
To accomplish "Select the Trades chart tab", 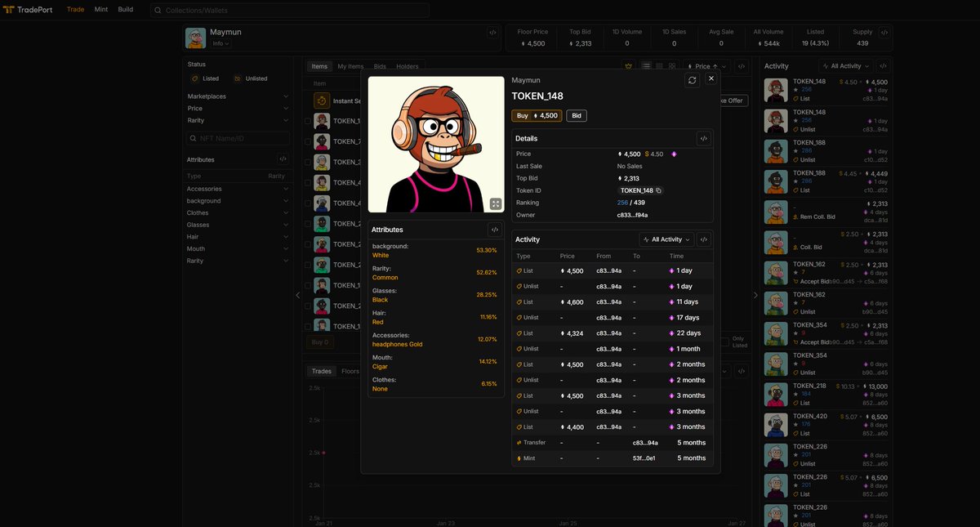I will point(322,371).
